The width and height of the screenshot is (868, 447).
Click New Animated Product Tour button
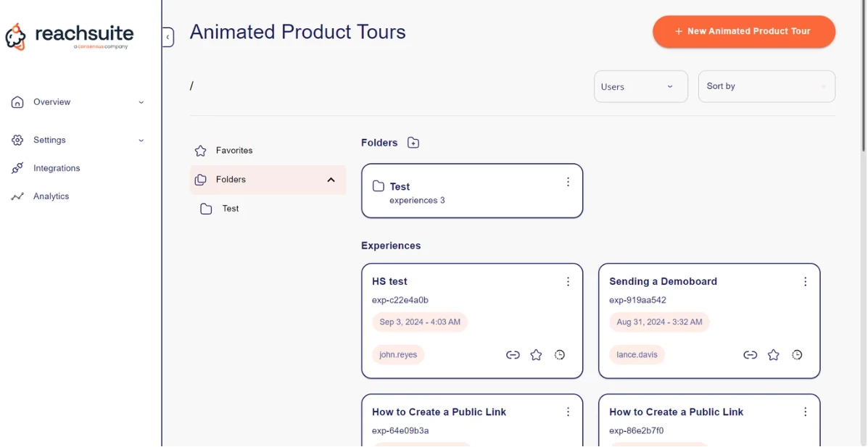[743, 32]
